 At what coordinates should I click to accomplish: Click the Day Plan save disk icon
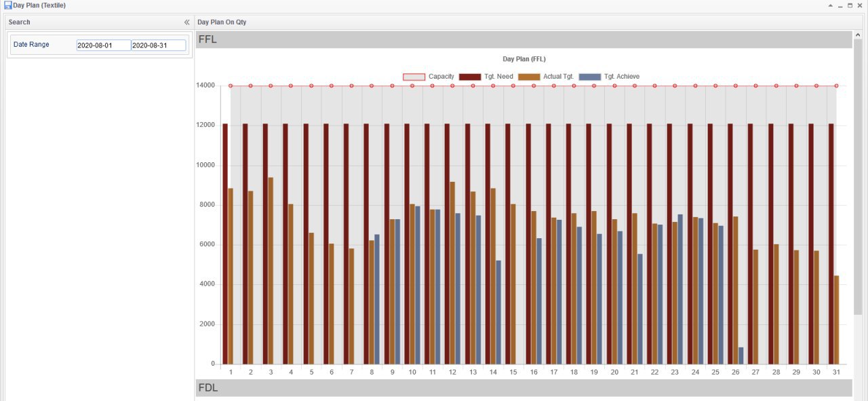pyautogui.click(x=7, y=5)
